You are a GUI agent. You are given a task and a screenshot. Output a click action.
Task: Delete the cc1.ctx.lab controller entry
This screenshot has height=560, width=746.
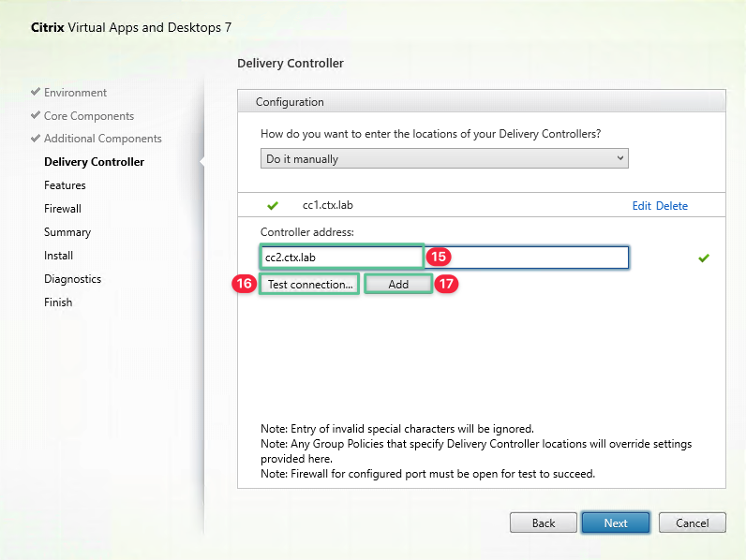(671, 206)
